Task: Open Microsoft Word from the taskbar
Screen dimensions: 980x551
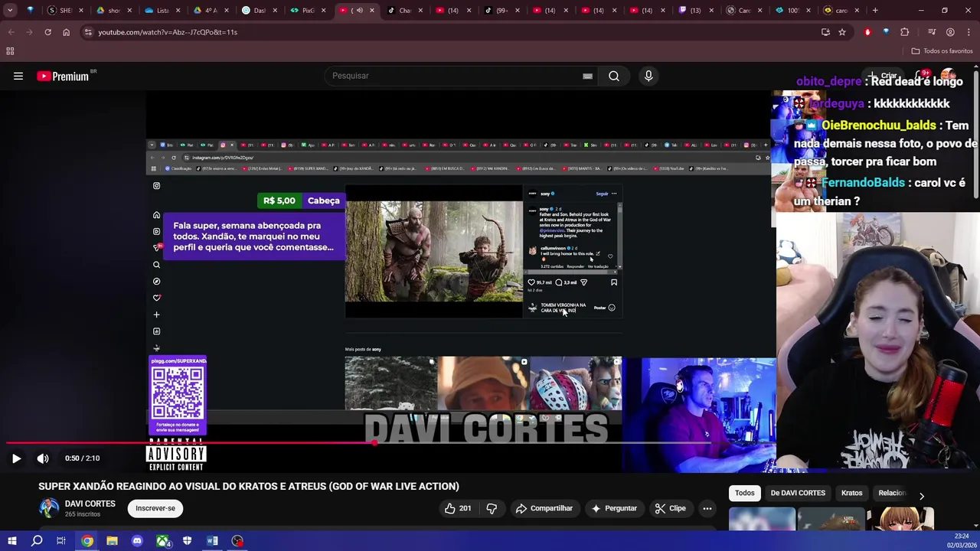Action: [x=212, y=541]
